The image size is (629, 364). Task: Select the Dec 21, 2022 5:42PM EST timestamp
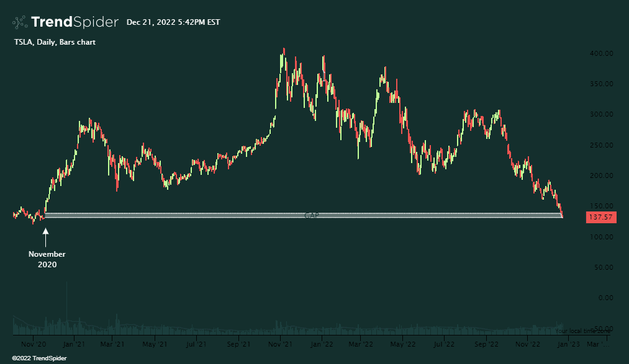click(173, 22)
